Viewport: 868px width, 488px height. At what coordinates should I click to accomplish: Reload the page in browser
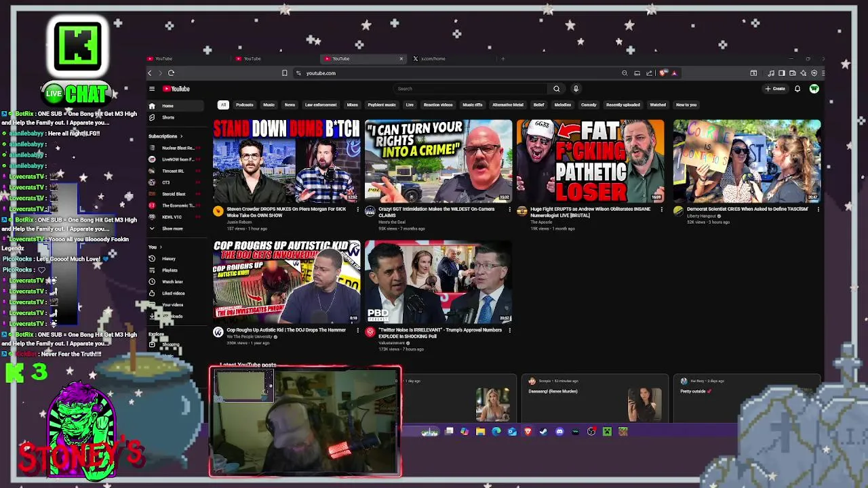coord(171,73)
